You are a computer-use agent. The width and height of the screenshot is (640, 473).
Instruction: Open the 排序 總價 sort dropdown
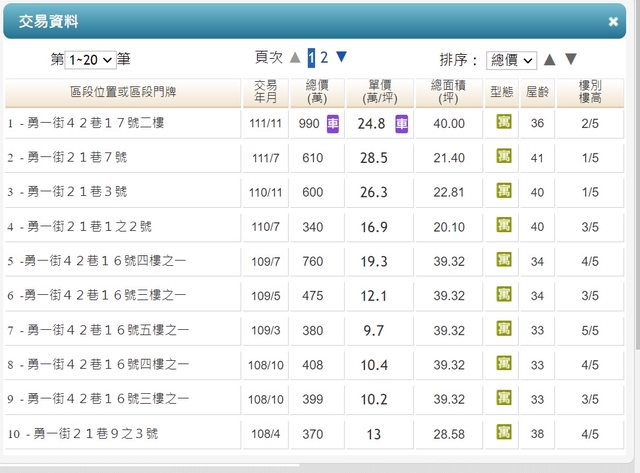(x=511, y=60)
